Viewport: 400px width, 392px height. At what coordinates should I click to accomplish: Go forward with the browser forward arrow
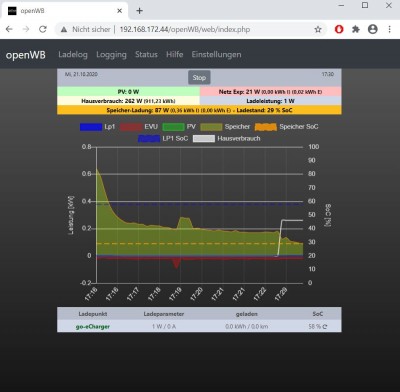pyautogui.click(x=26, y=29)
